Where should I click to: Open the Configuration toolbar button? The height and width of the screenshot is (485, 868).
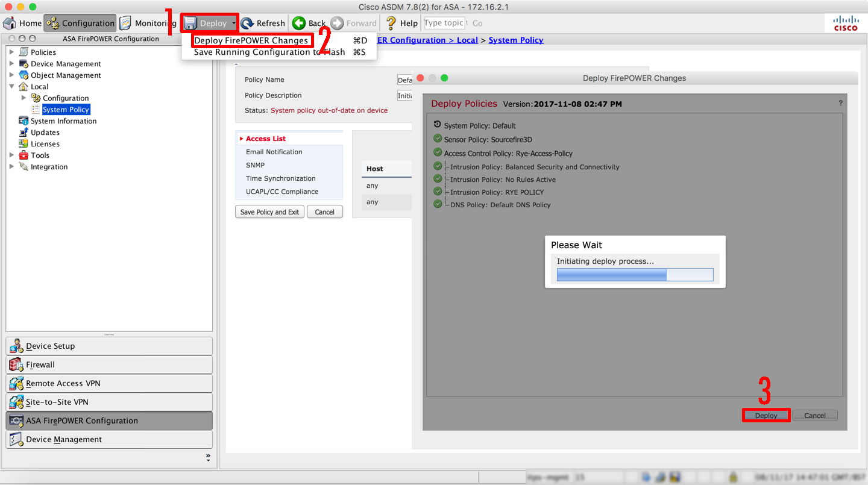[80, 23]
